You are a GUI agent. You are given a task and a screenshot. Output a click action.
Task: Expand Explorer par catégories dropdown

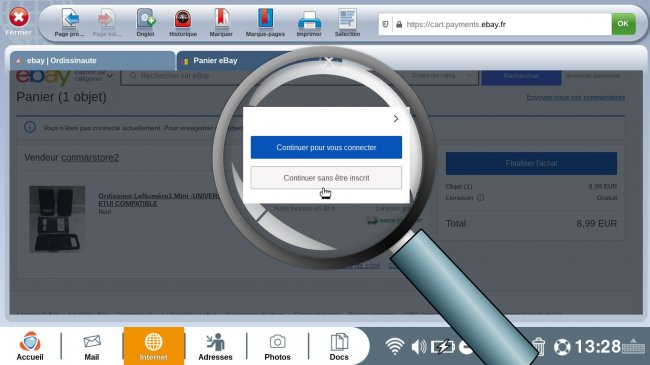(94, 76)
